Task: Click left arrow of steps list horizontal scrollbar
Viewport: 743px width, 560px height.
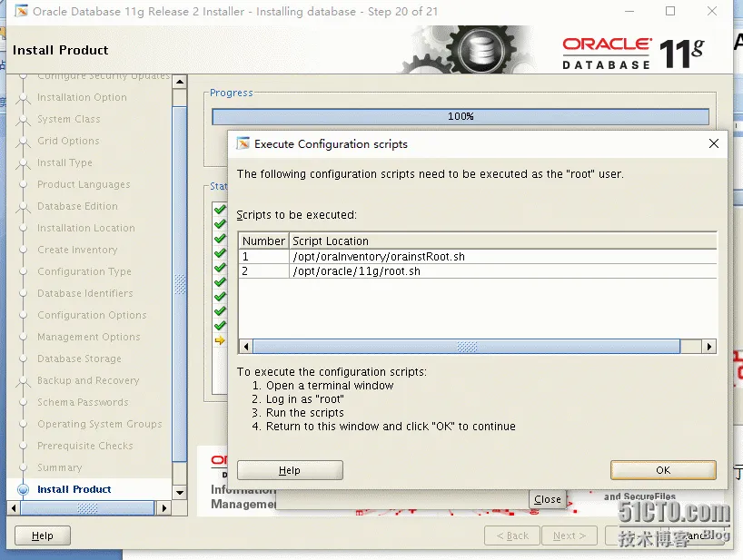Action: click(x=14, y=508)
